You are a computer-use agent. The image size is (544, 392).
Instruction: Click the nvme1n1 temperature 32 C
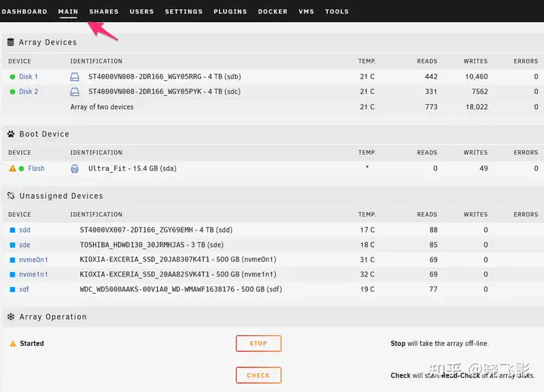click(367, 274)
